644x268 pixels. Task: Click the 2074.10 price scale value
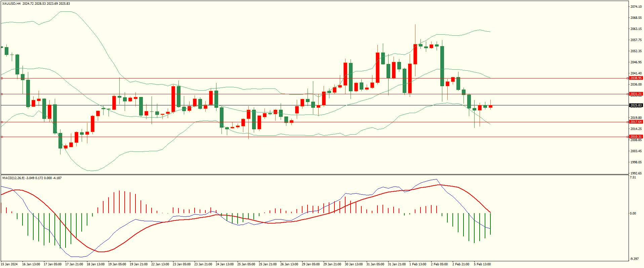(636, 7)
